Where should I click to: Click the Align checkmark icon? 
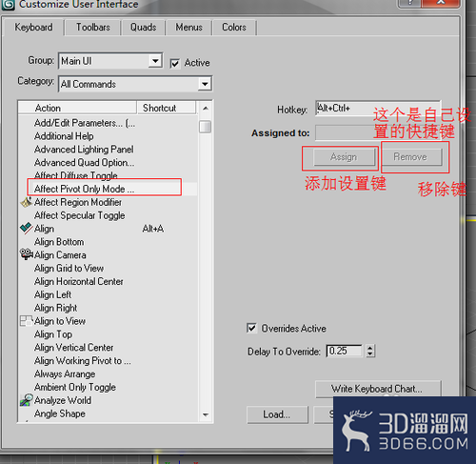click(26, 229)
